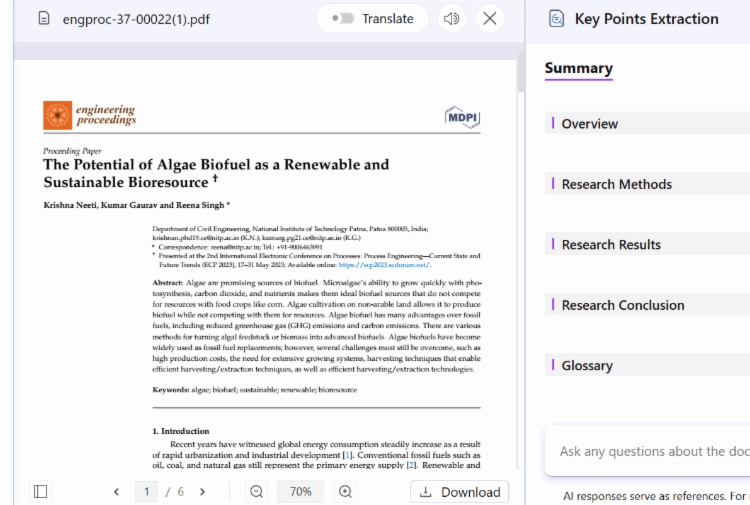The width and height of the screenshot is (750, 505).
Task: Expand the Research Methods section
Action: [x=616, y=184]
